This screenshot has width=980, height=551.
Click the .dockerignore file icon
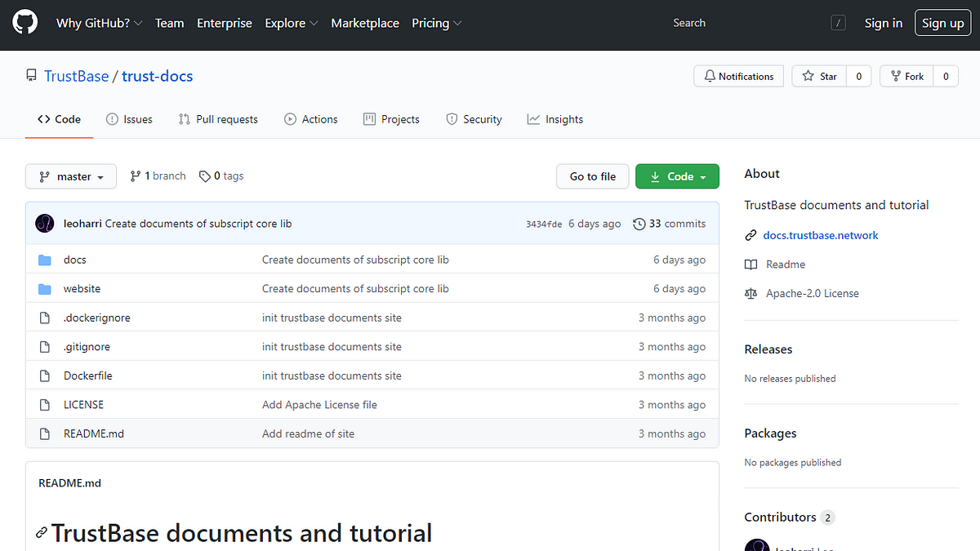pyautogui.click(x=45, y=318)
